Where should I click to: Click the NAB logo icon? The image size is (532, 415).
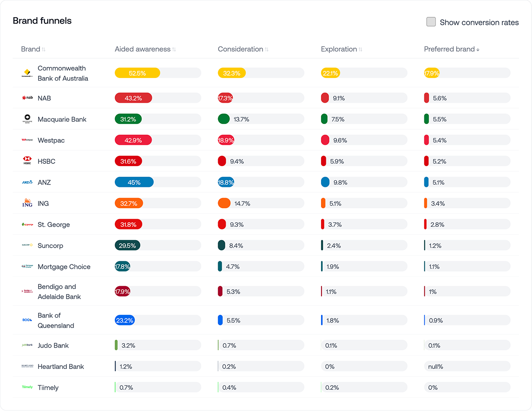click(28, 98)
